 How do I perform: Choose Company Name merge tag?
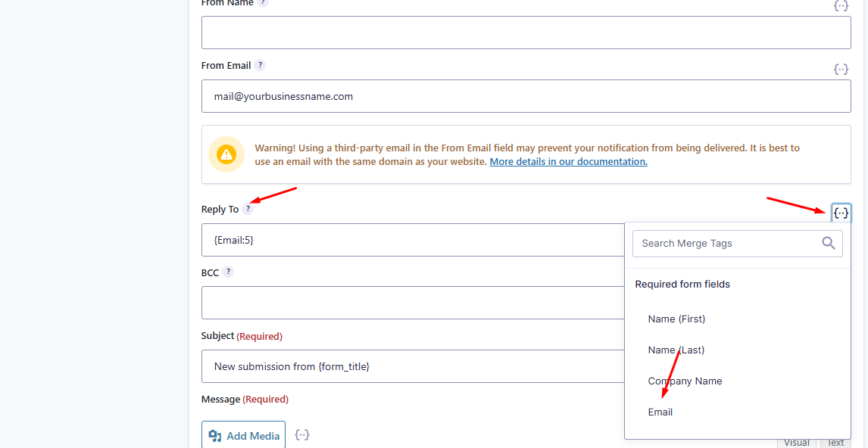[685, 381]
